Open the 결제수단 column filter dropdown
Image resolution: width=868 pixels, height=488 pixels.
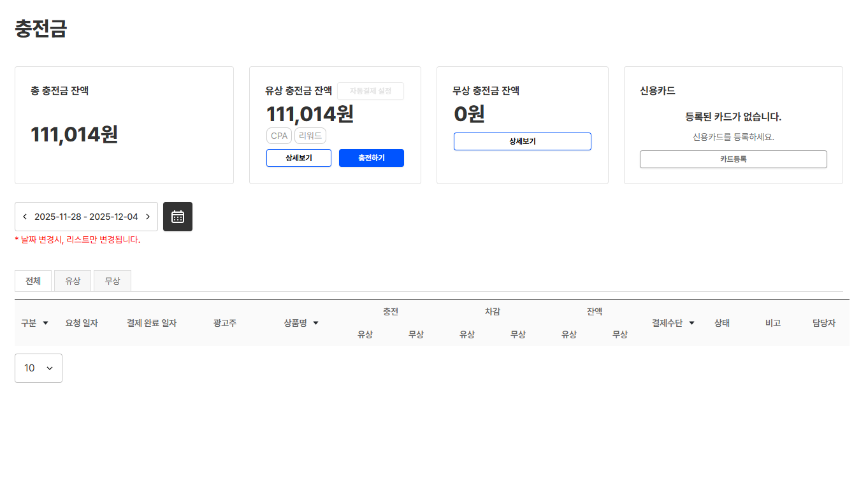pos(691,323)
